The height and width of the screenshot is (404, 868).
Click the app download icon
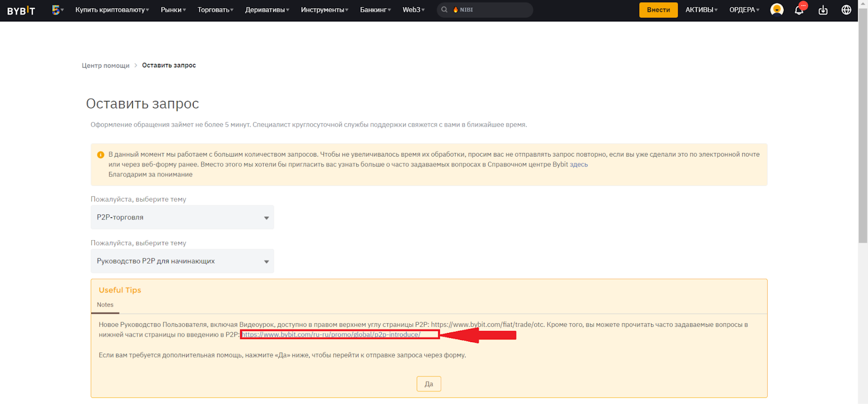click(823, 10)
